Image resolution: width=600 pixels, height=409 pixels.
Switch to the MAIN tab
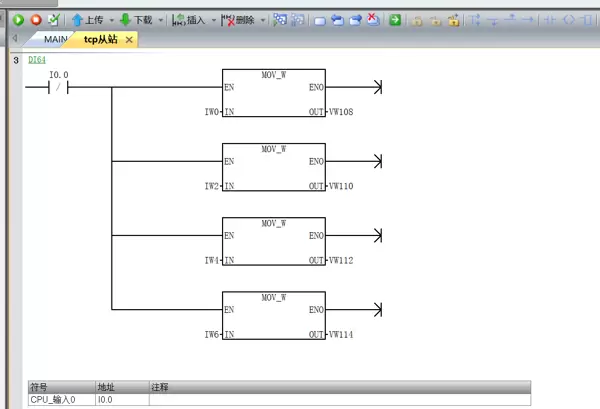[55, 39]
